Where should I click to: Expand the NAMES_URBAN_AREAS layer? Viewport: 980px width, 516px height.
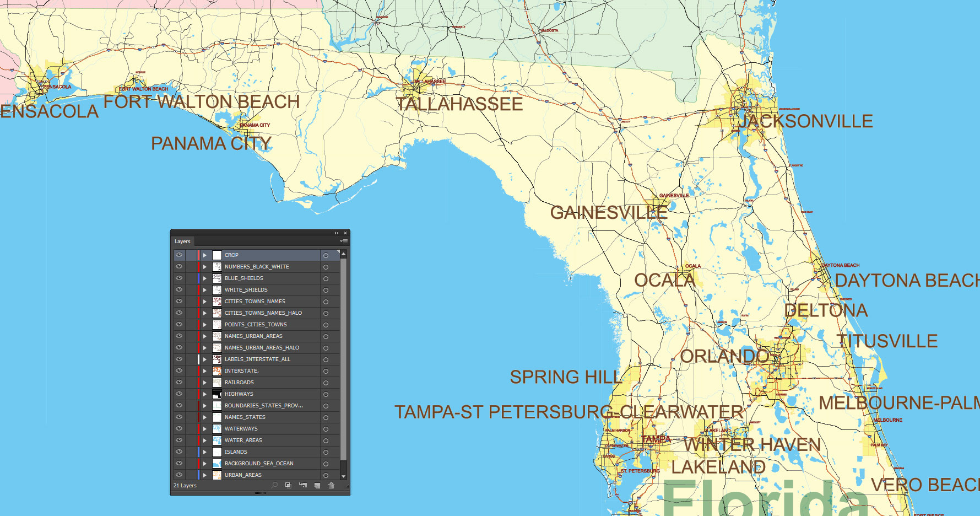click(x=205, y=336)
